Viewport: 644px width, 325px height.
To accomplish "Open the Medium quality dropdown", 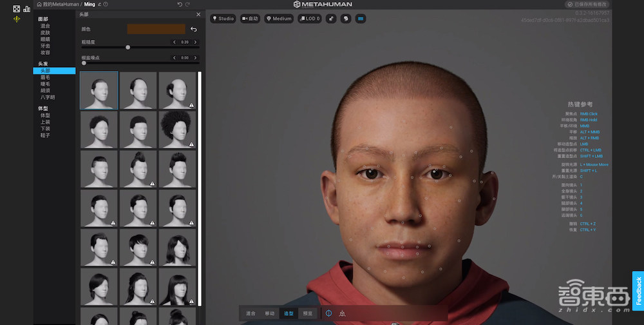I will (279, 19).
